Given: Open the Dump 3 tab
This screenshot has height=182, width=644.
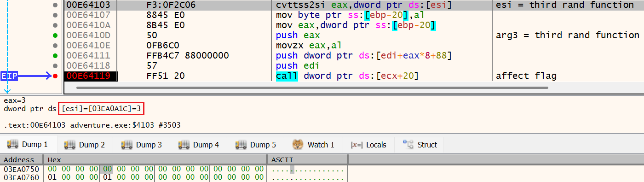Looking at the screenshot, I should [142, 145].
